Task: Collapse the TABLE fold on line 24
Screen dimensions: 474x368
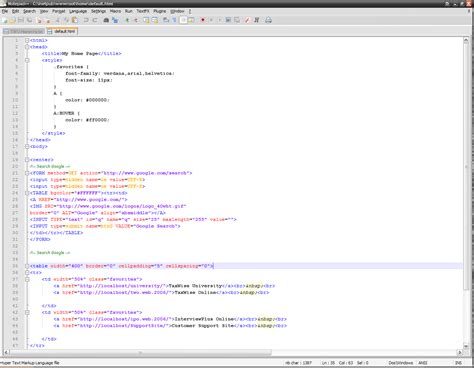Action: [27, 193]
